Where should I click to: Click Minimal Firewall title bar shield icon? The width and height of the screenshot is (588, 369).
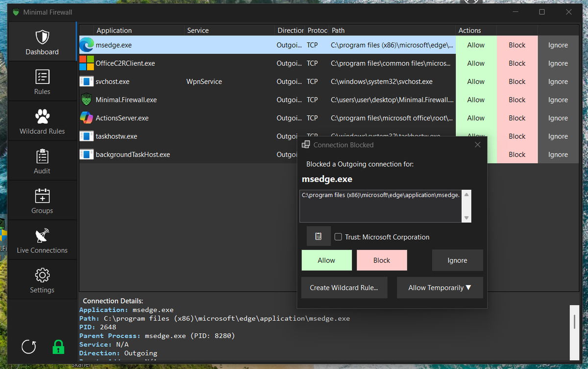click(16, 12)
